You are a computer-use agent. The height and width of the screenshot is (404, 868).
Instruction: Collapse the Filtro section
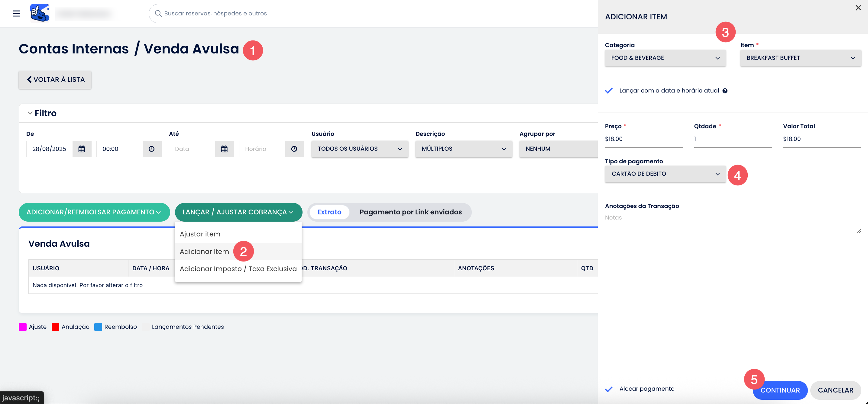click(x=30, y=113)
